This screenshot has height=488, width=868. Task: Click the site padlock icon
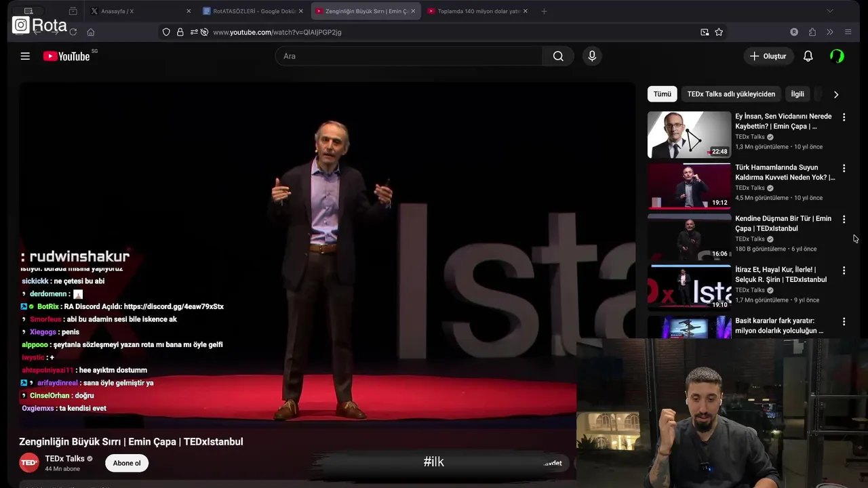point(180,32)
